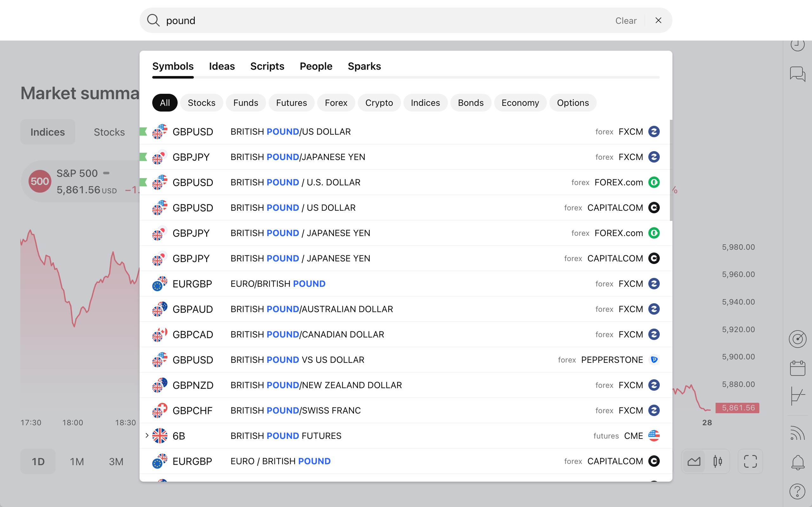This screenshot has height=507, width=812.
Task: Click the search magnifier icon
Action: click(x=153, y=21)
